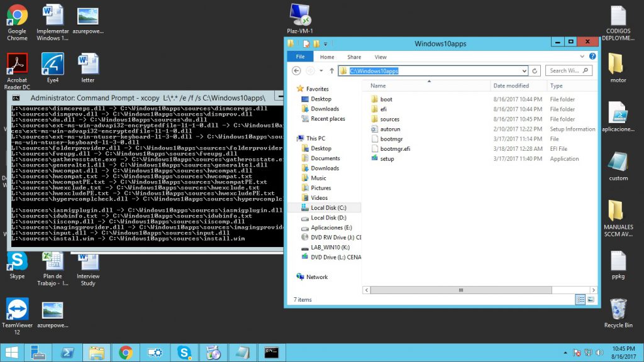
Task: Click the Back navigation button
Action: pos(296,70)
